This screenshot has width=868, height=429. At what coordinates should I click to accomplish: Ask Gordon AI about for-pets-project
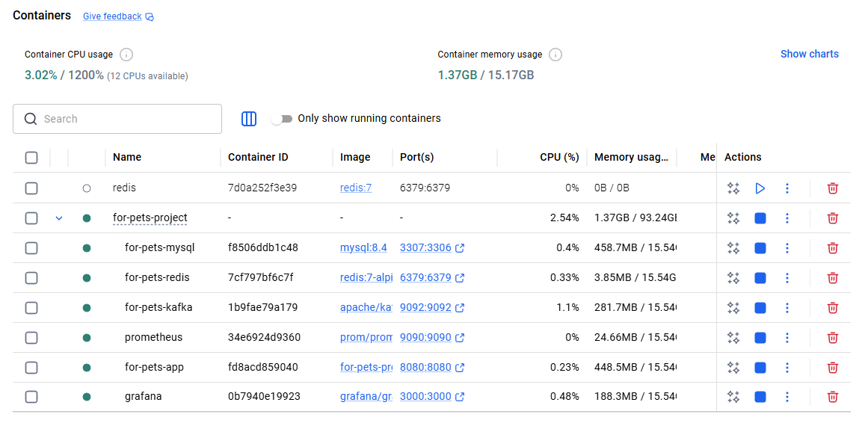tap(733, 218)
